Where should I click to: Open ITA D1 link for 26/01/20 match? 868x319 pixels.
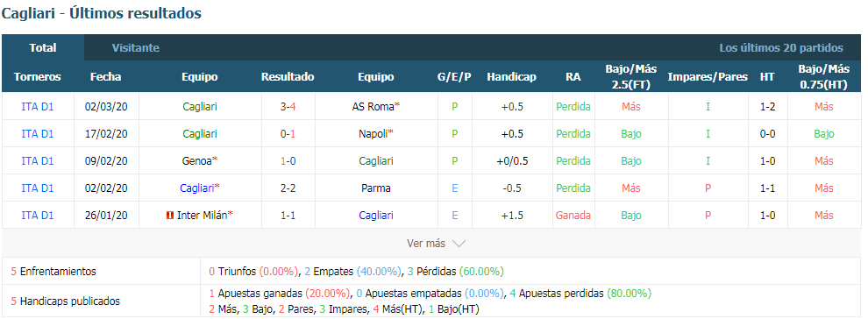tap(38, 216)
